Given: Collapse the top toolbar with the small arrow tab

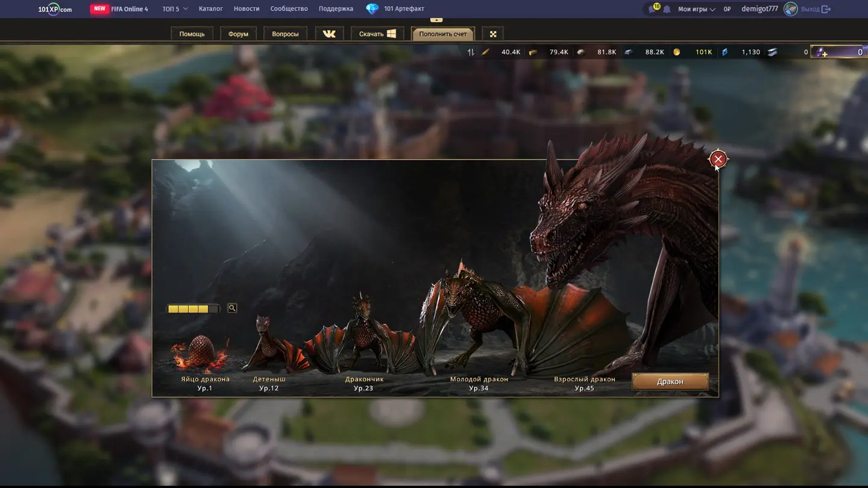Looking at the screenshot, I should tap(436, 20).
